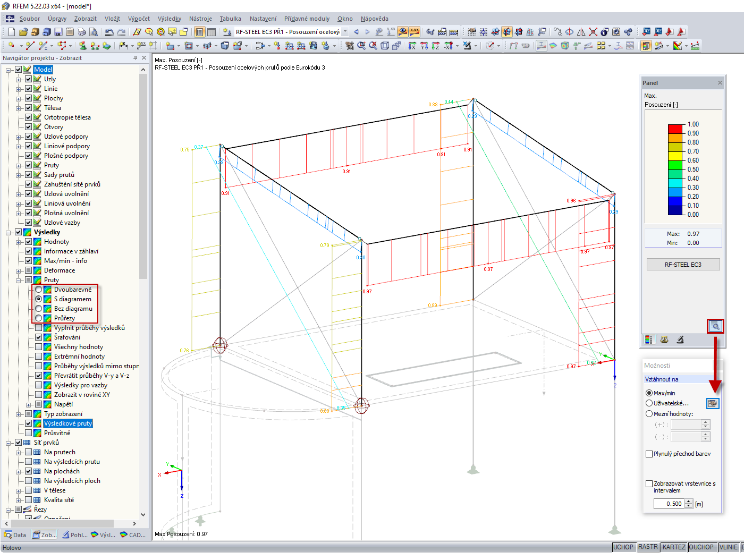Open the RF-STEEL EC3 PŘ1 case dropdown

(x=345, y=32)
